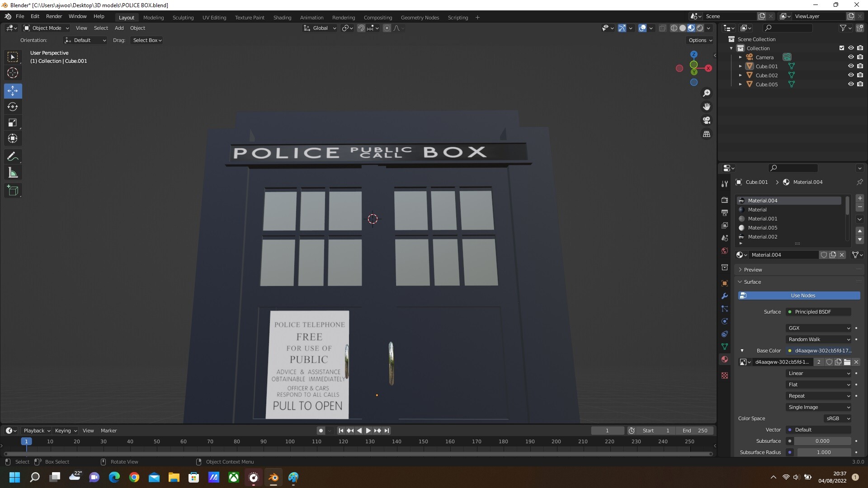Open the Render Properties tab
Image resolution: width=868 pixels, height=488 pixels.
click(x=725, y=199)
